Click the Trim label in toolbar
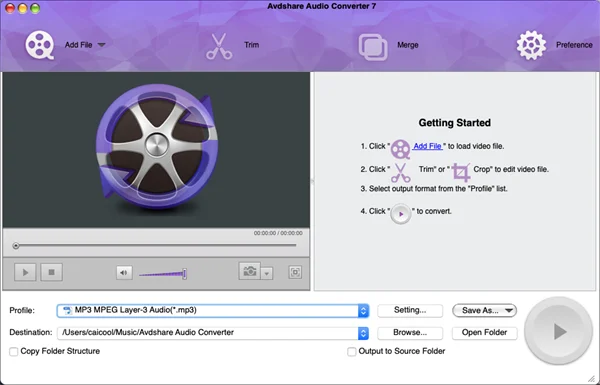This screenshot has width=600, height=385. click(251, 45)
